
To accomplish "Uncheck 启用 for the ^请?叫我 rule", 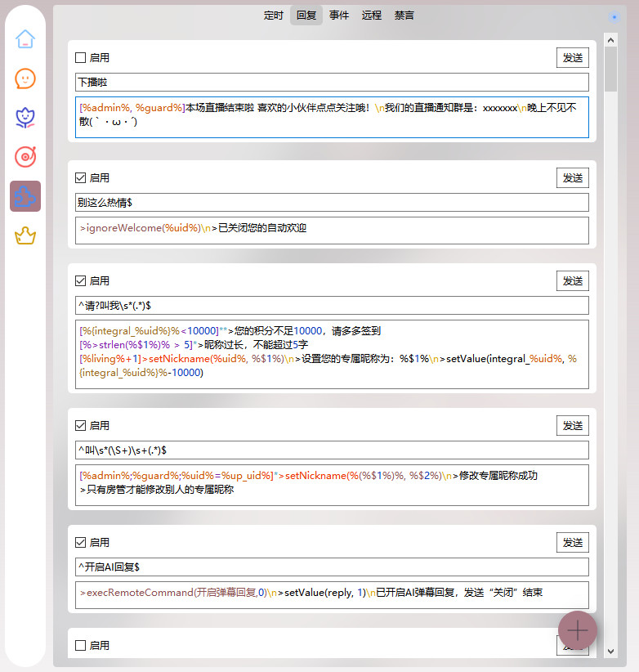I will point(81,280).
